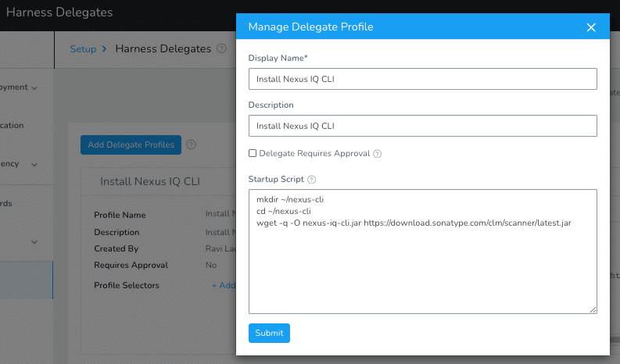Click the Profile Name label in profile card
Viewport: 620px width, 364px height.
tap(120, 215)
